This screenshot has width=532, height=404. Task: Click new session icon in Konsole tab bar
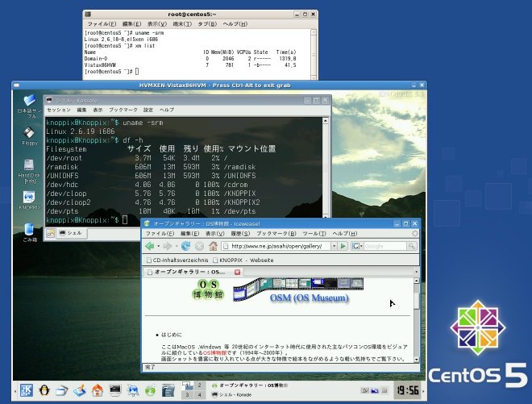[x=51, y=233]
